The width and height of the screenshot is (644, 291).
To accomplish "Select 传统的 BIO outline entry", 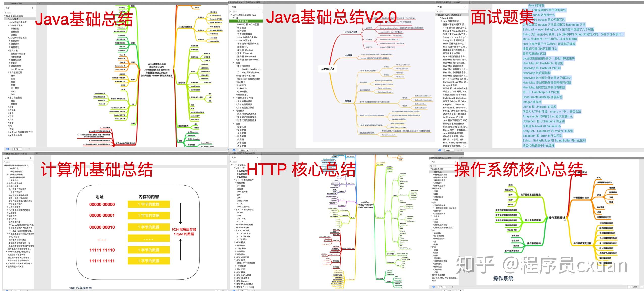I will 243,21.
